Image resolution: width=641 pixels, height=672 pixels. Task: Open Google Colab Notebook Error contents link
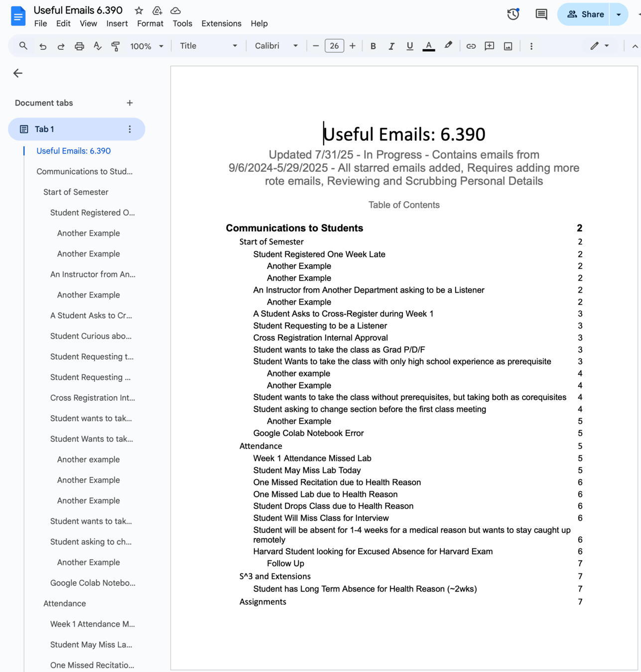click(x=308, y=433)
